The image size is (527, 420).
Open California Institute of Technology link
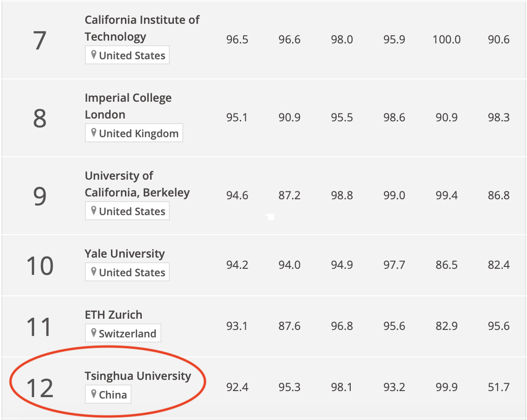coord(142,28)
